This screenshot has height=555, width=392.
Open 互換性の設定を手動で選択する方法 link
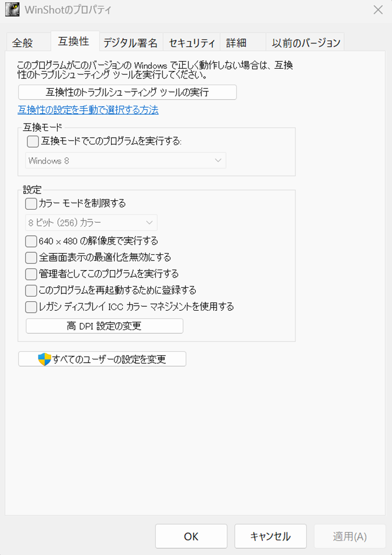coord(88,110)
